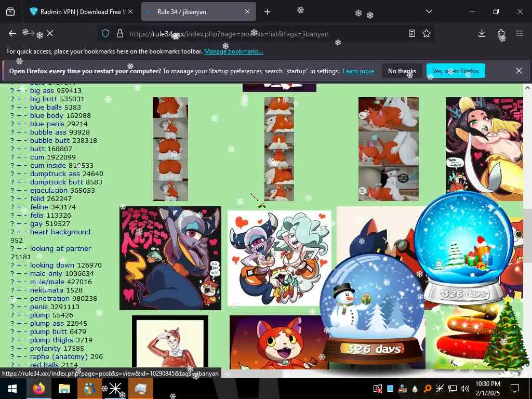Image resolution: width=532 pixels, height=399 pixels.
Task: Click the plus sign beside 'feline' tag
Action: click(x=19, y=207)
